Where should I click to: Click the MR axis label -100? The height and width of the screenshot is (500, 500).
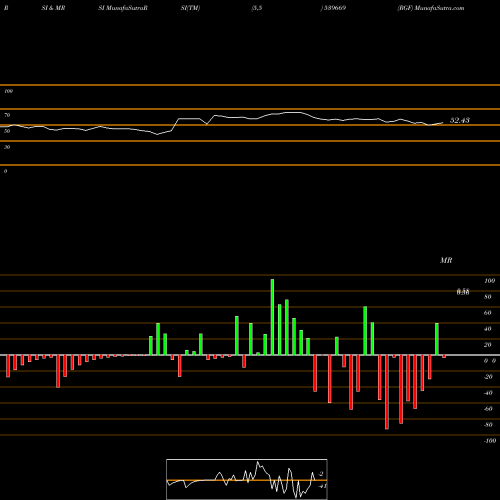(x=490, y=441)
